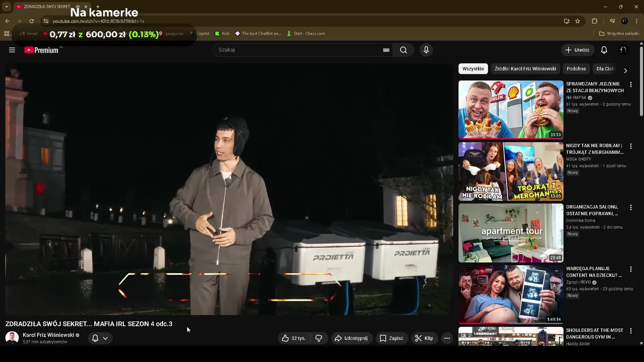This screenshot has height=362, width=644.
Task: Show next filter chips with right arrow
Action: [x=625, y=71]
